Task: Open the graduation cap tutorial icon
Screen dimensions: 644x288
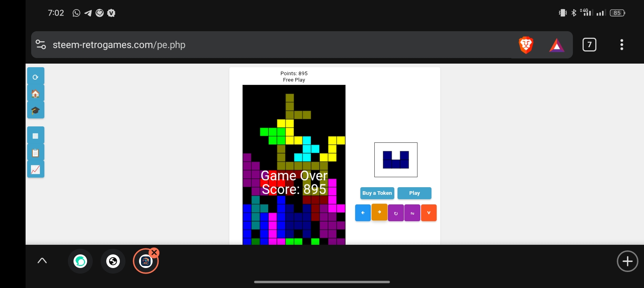Action: pyautogui.click(x=36, y=110)
